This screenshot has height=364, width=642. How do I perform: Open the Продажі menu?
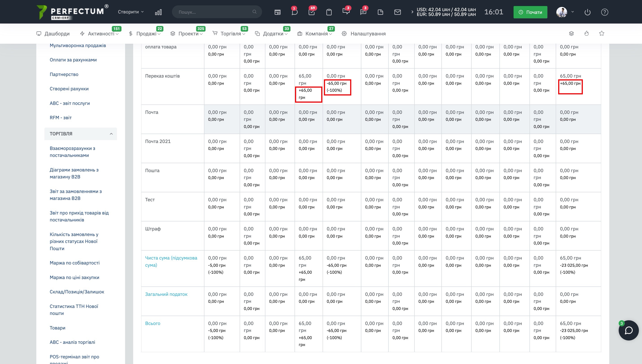(x=146, y=34)
